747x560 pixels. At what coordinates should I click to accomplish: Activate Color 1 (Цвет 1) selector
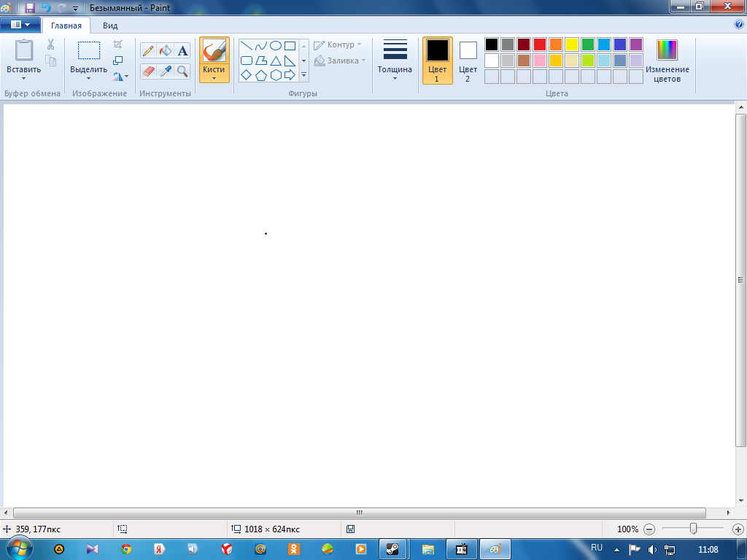438,60
